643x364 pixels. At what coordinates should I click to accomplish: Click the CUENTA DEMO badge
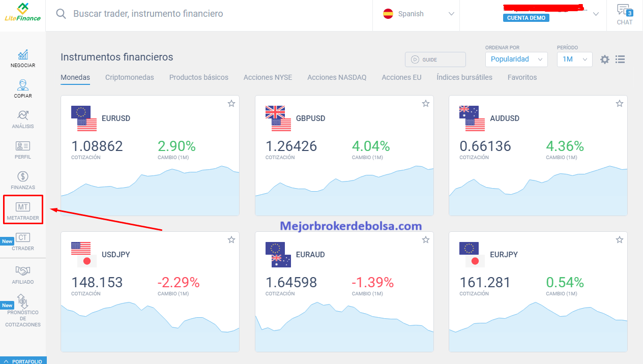526,18
